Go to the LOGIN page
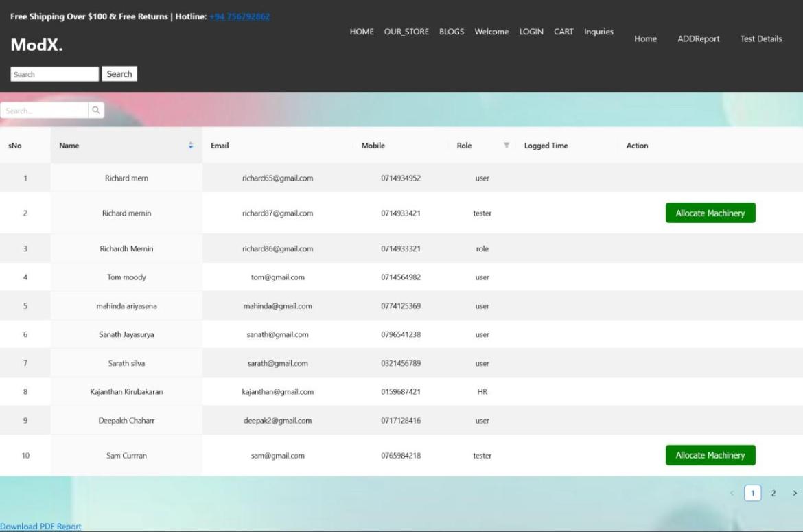Viewport: 803px width, 532px height. coord(531,32)
